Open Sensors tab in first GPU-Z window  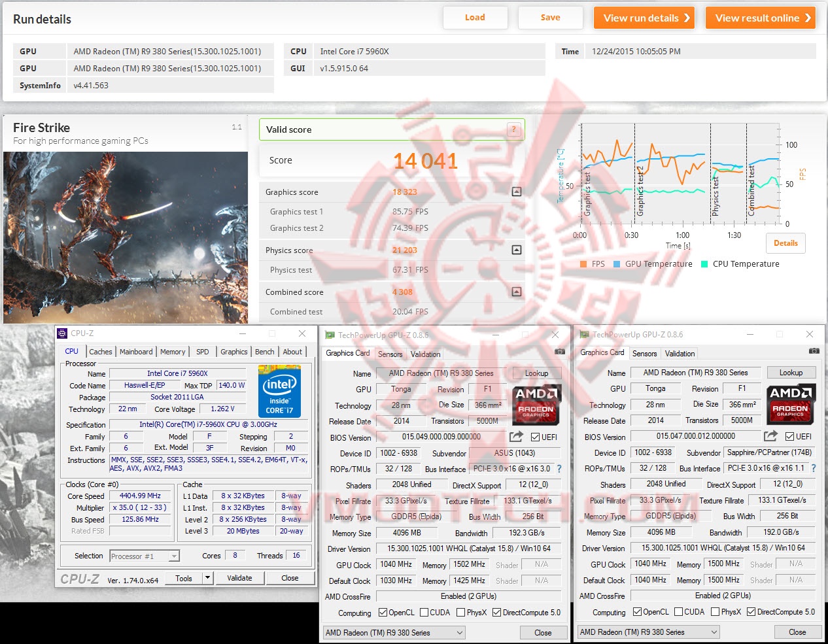click(390, 354)
